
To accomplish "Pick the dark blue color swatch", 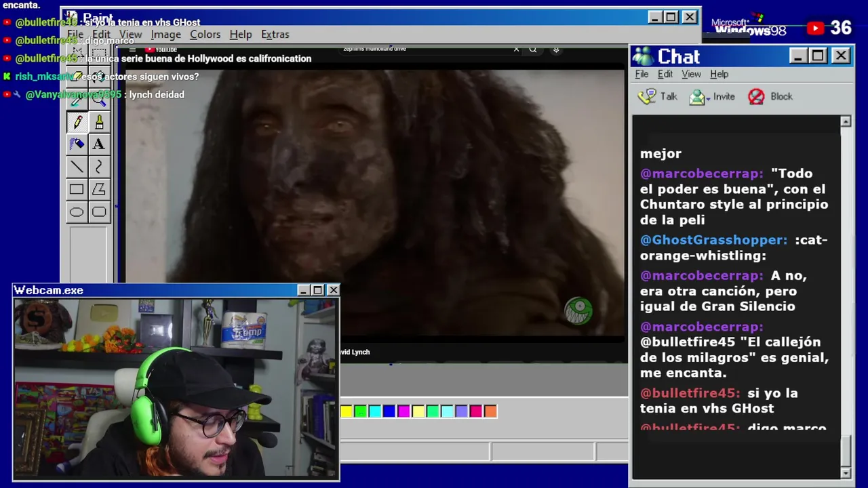I will 389,411.
